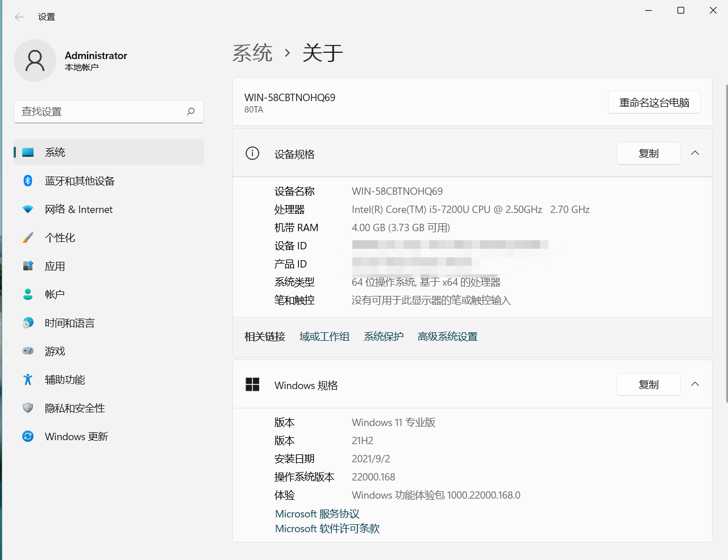The image size is (728, 560).
Task: Click the 没有可用于此显示器的笔或触控输入 text
Action: pos(431,300)
